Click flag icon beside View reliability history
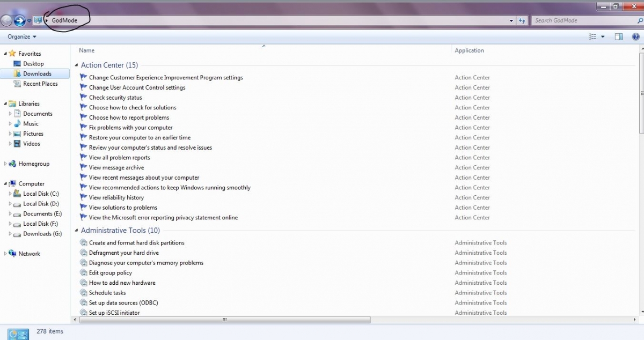Image resolution: width=644 pixels, height=340 pixels. 83,197
